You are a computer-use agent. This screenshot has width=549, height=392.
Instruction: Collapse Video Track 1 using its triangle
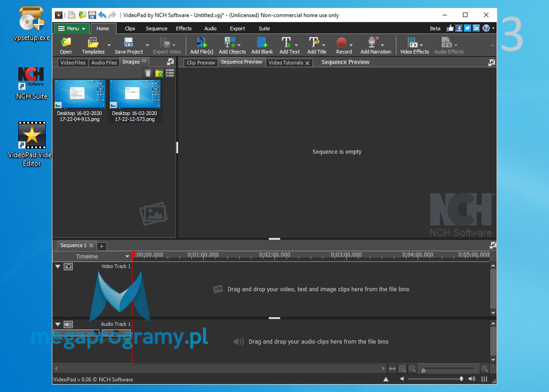58,266
